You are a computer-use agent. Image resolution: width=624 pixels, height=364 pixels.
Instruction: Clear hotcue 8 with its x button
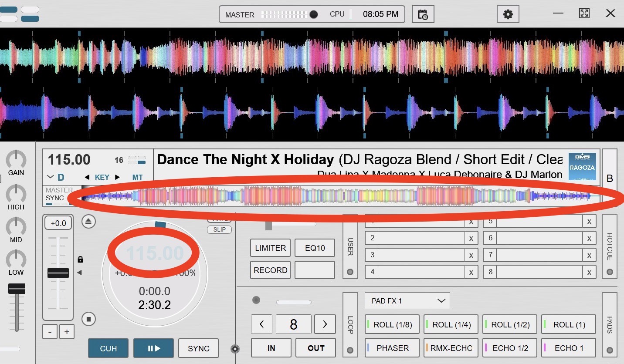[x=589, y=272]
